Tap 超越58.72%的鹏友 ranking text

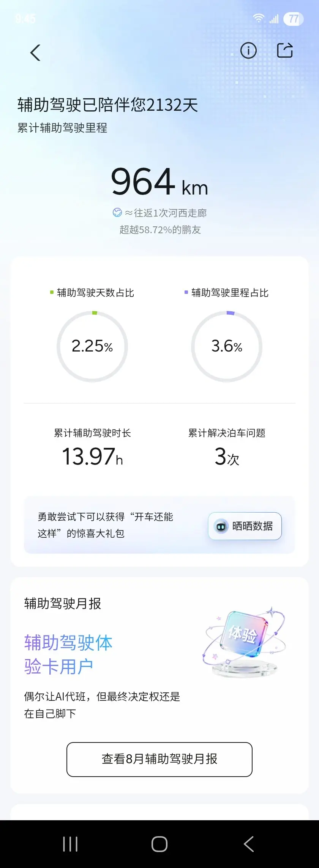click(x=160, y=230)
